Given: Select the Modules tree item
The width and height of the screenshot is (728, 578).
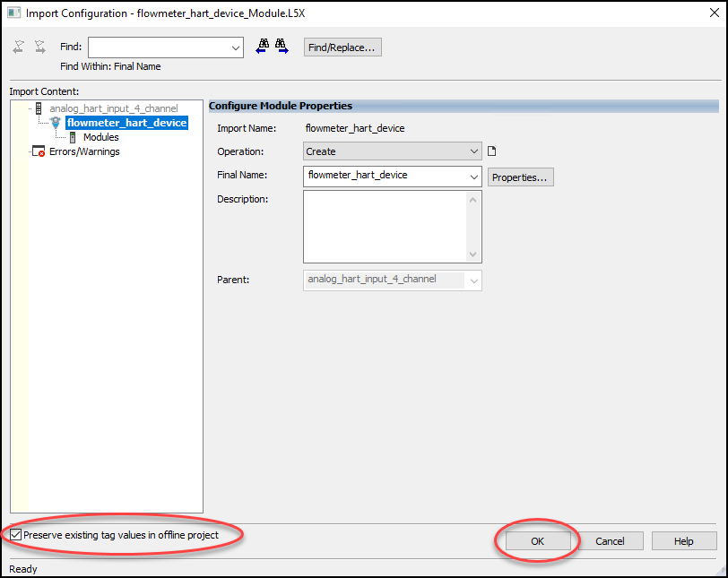Looking at the screenshot, I should [x=100, y=137].
